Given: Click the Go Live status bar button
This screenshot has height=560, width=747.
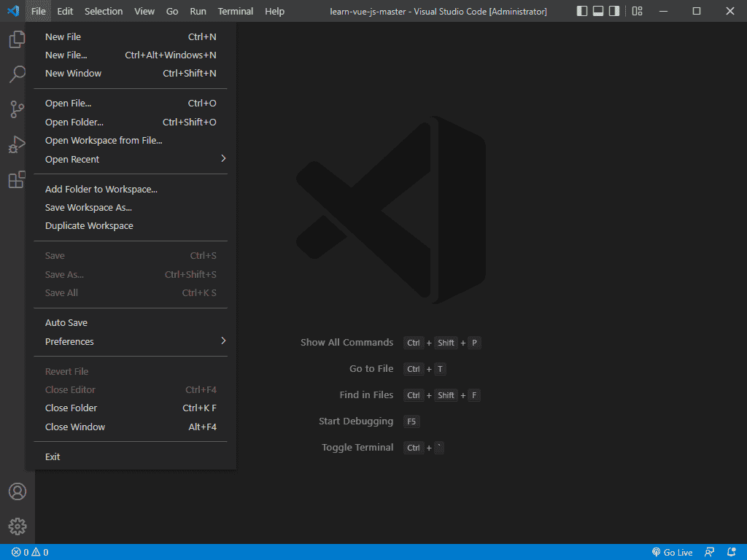Looking at the screenshot, I should pyautogui.click(x=672, y=552).
